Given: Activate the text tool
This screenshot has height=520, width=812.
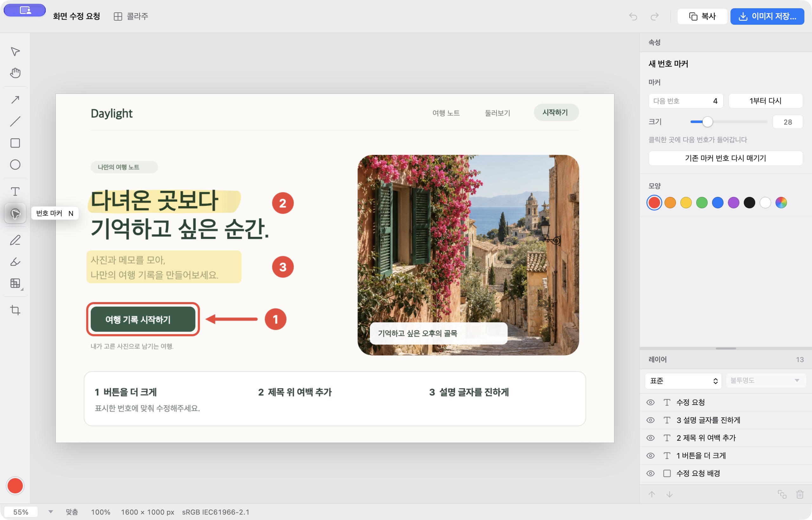Looking at the screenshot, I should click(15, 192).
